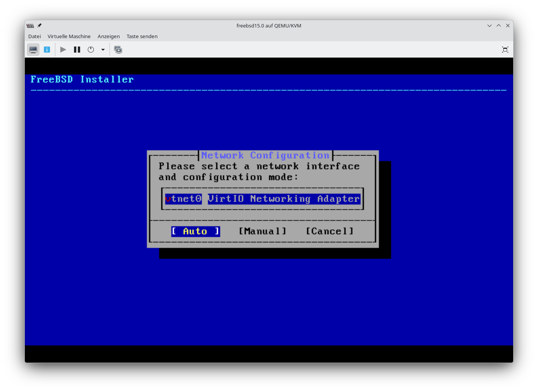Open the Taste senden menu

(x=142, y=36)
